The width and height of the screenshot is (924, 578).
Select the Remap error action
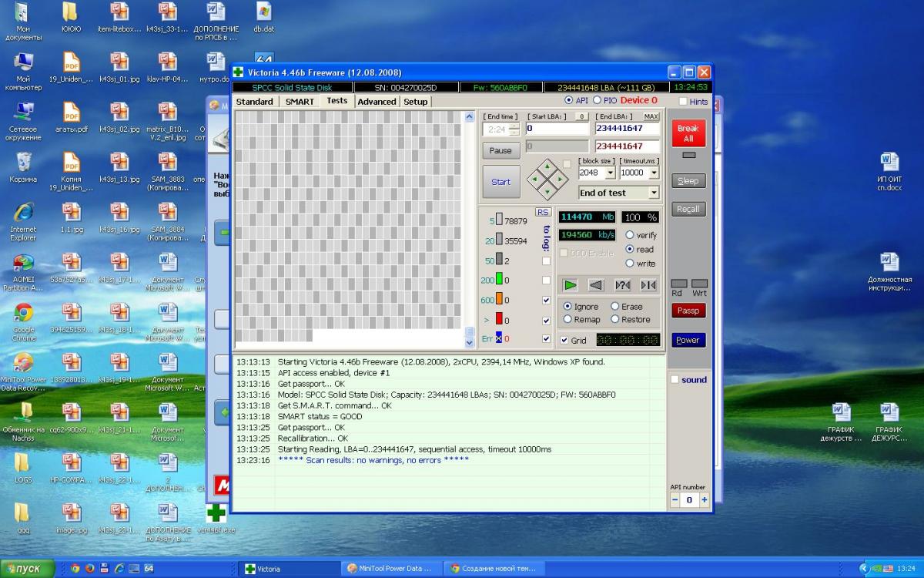568,319
